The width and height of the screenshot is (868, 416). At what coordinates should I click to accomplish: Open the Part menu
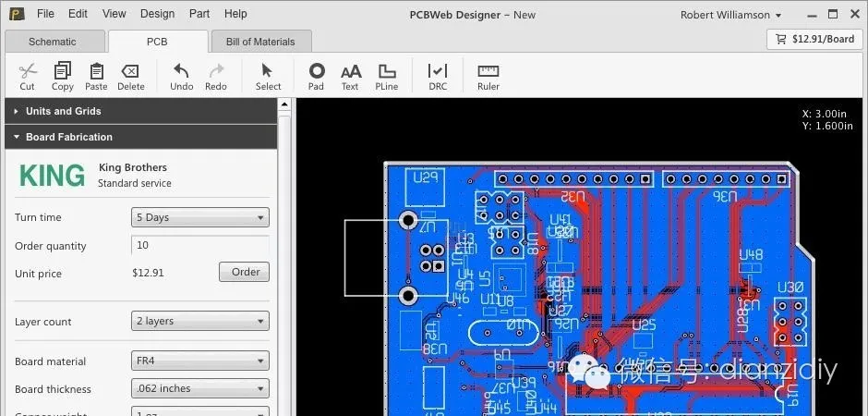pyautogui.click(x=199, y=14)
